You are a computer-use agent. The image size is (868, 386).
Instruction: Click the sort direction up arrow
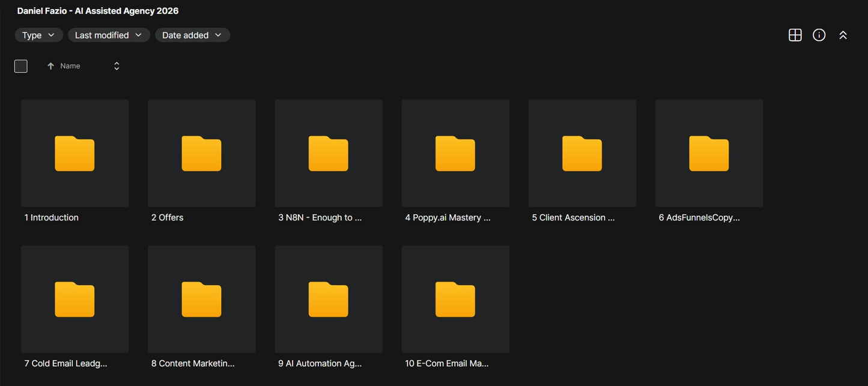pyautogui.click(x=50, y=66)
